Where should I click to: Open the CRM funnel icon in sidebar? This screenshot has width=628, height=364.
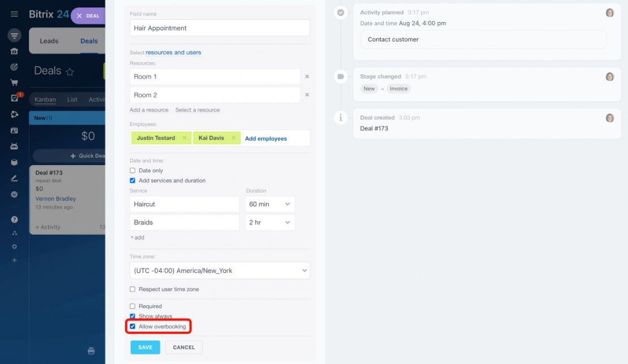[x=14, y=36]
